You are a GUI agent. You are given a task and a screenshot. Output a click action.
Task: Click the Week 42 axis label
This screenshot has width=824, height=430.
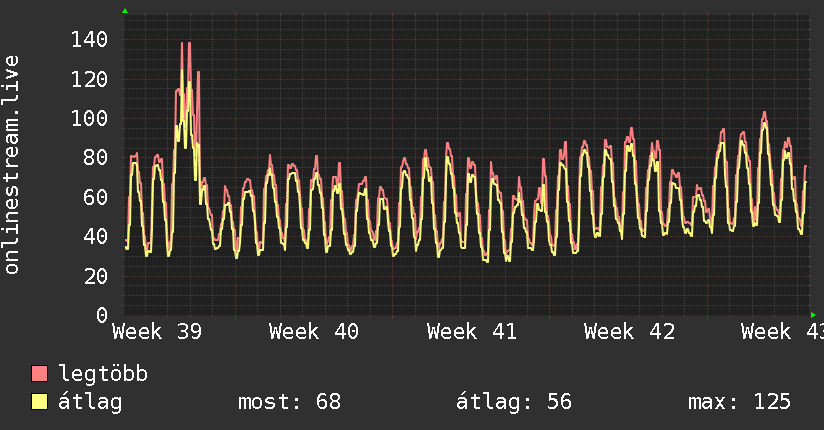(x=629, y=332)
